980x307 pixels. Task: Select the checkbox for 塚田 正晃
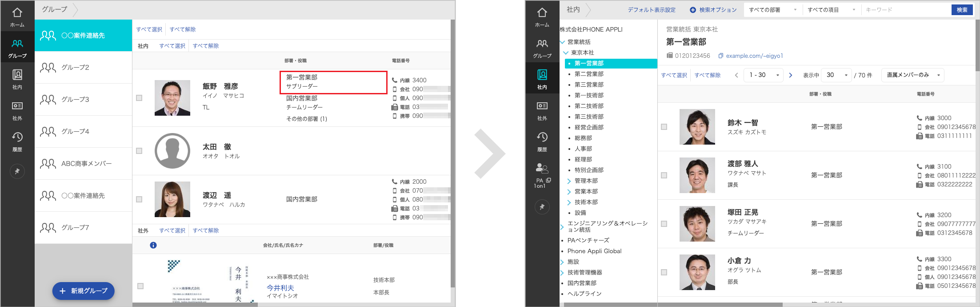click(664, 224)
